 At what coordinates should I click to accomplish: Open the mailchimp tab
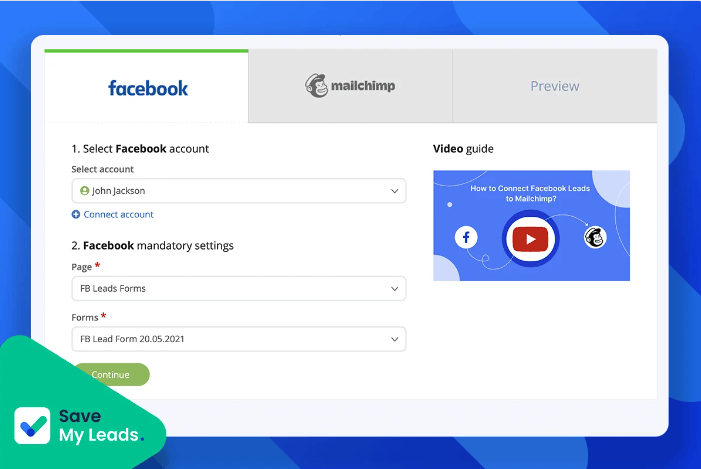pos(350,86)
